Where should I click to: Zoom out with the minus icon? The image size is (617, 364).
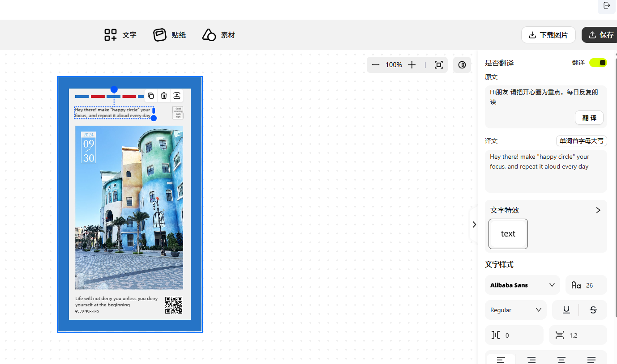click(376, 65)
